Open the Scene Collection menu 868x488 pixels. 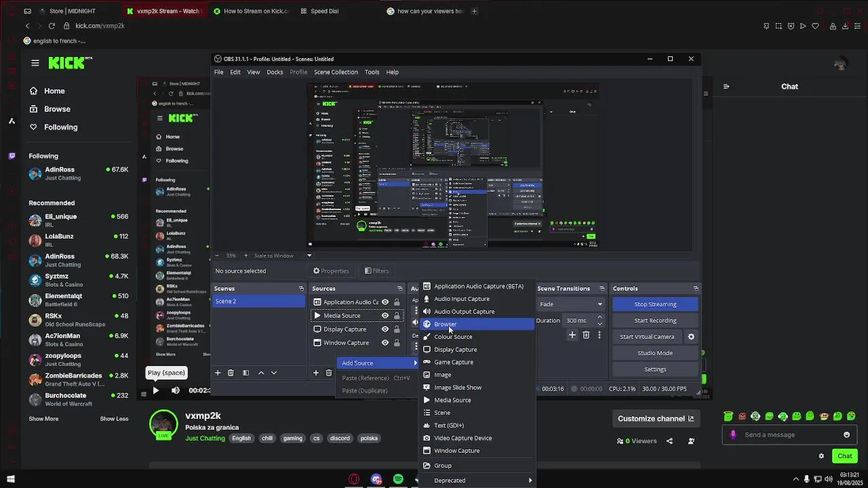click(x=336, y=72)
